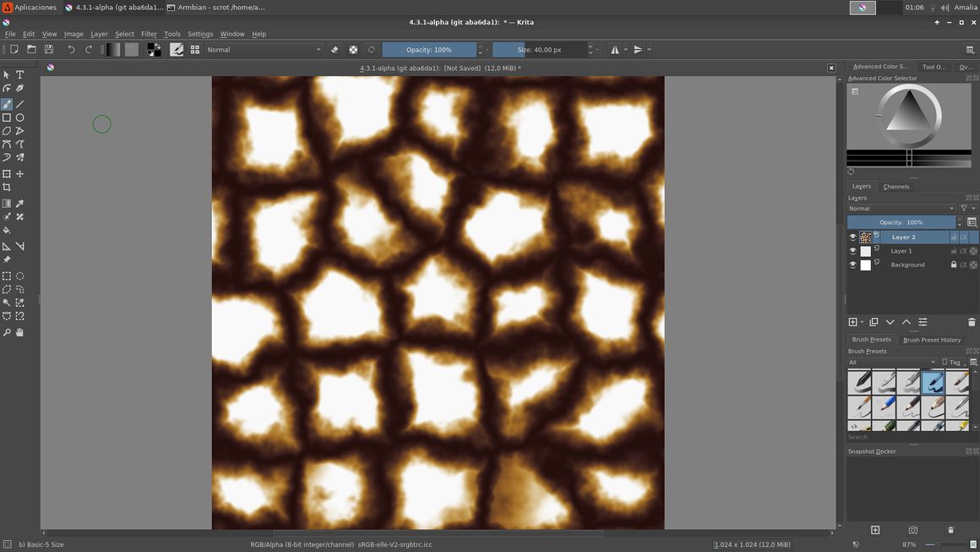
Task: Click the brush Opacity slider
Action: pos(429,50)
